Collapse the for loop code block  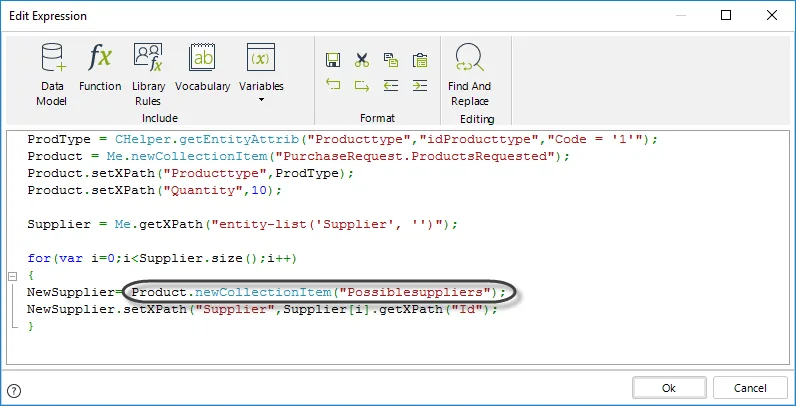13,277
